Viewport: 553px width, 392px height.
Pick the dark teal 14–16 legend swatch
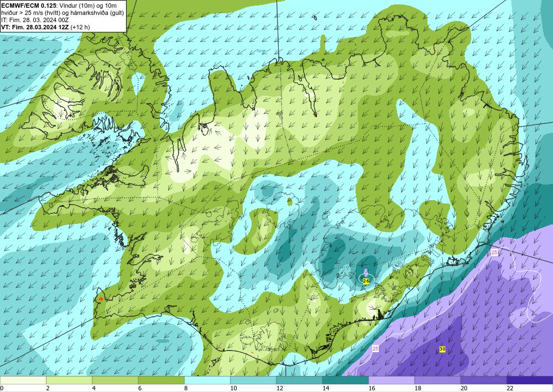pyautogui.click(x=346, y=380)
